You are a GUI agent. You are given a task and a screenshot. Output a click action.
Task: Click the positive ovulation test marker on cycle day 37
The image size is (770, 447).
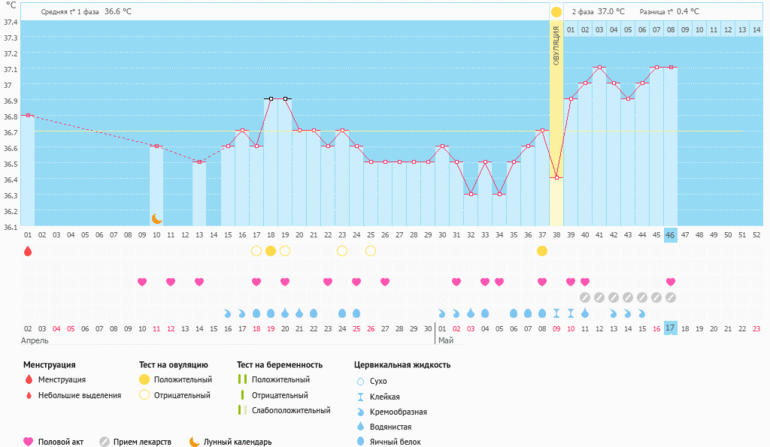tap(542, 251)
